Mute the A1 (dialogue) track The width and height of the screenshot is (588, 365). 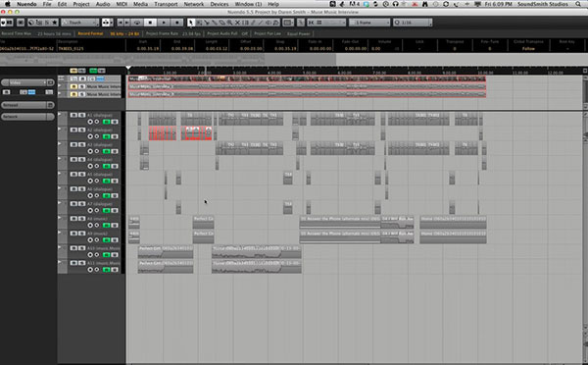click(73, 115)
